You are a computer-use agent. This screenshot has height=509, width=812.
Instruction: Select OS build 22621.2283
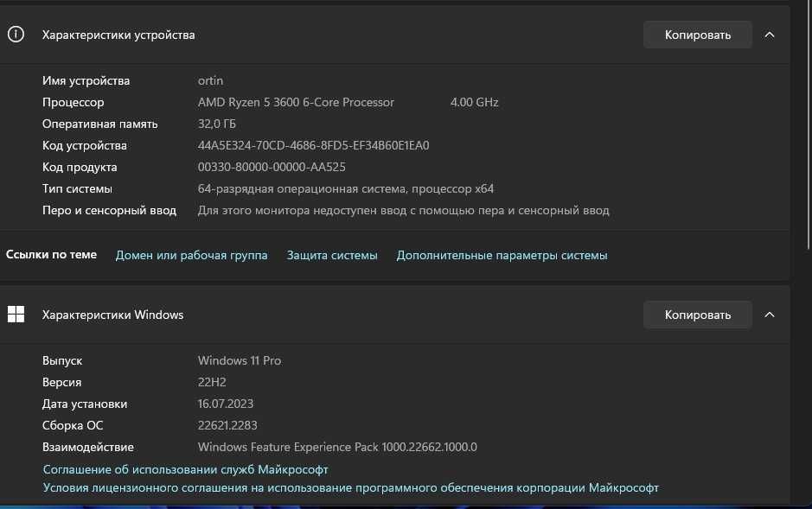coord(227,425)
